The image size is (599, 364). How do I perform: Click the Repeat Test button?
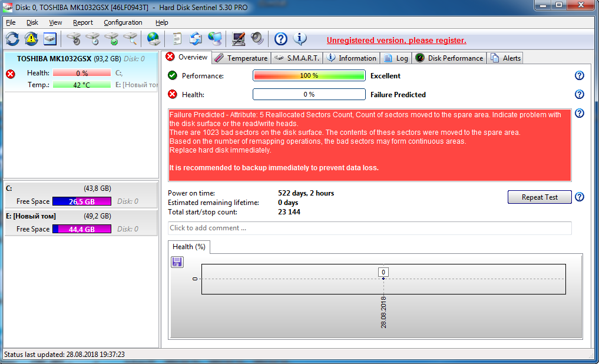coord(540,197)
